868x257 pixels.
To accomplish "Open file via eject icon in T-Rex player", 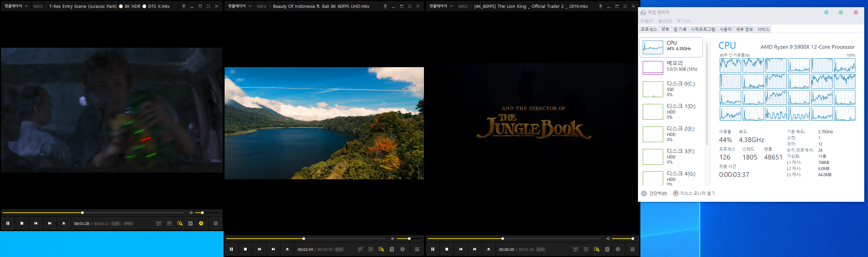I will 64,224.
